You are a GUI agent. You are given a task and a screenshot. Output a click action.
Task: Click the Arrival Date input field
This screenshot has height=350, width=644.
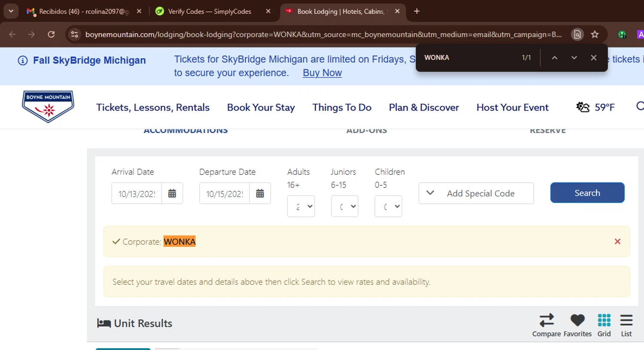tap(137, 193)
